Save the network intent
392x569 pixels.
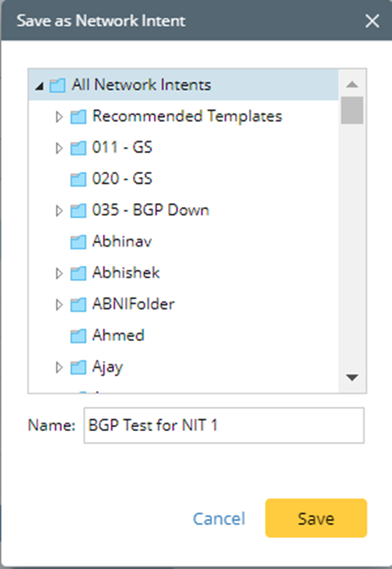click(316, 518)
